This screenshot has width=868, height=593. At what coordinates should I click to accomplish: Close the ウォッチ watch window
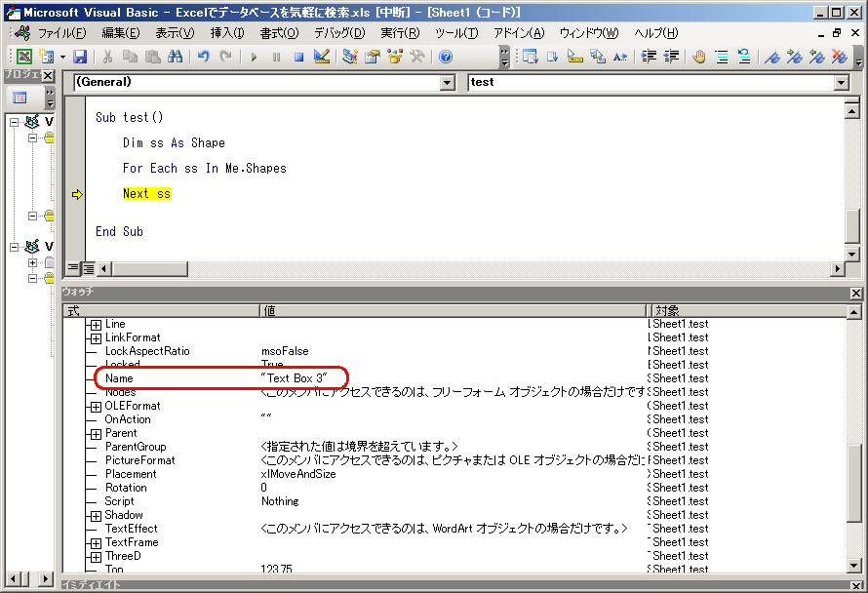click(x=856, y=293)
